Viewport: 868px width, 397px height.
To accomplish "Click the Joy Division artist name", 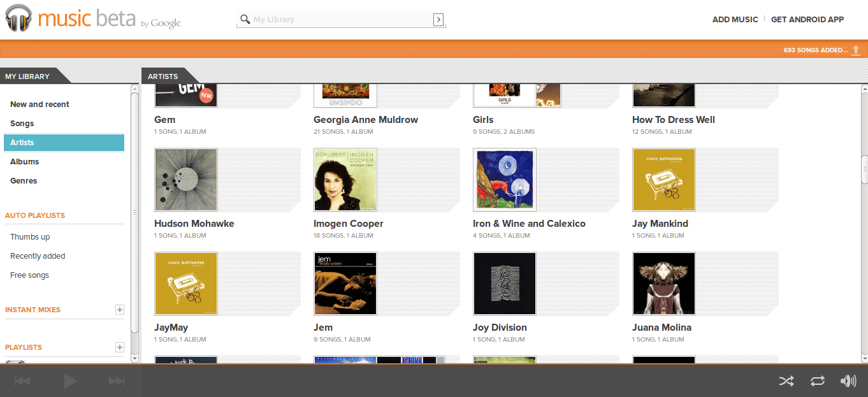I will (x=500, y=328).
